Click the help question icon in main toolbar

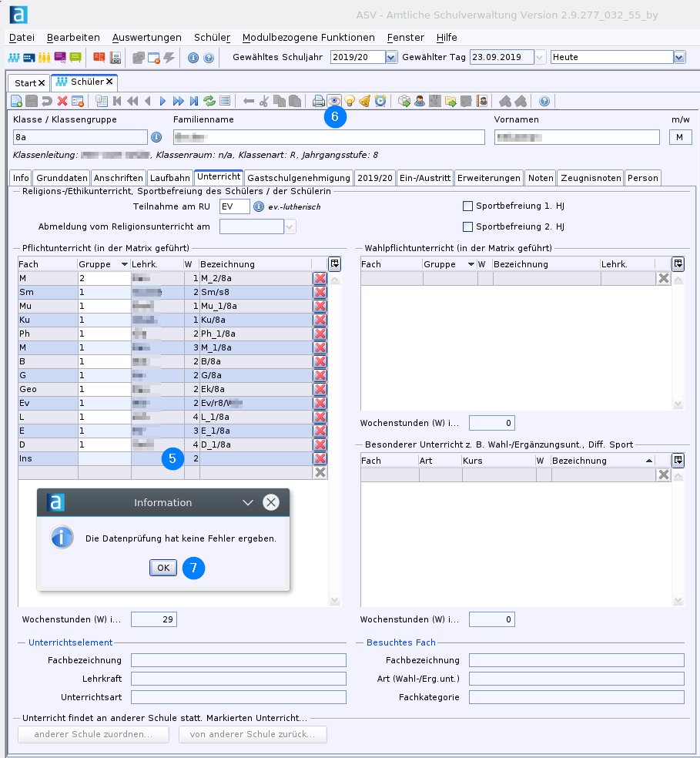[209, 58]
